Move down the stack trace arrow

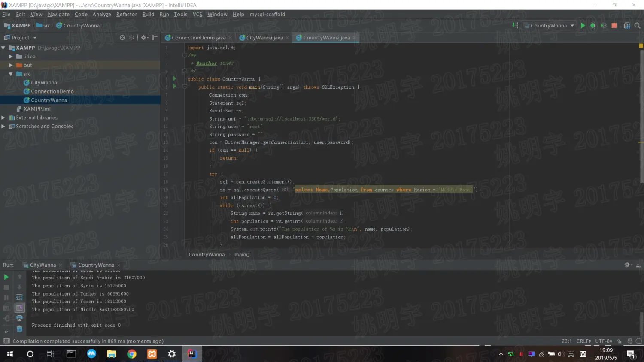(x=19, y=287)
